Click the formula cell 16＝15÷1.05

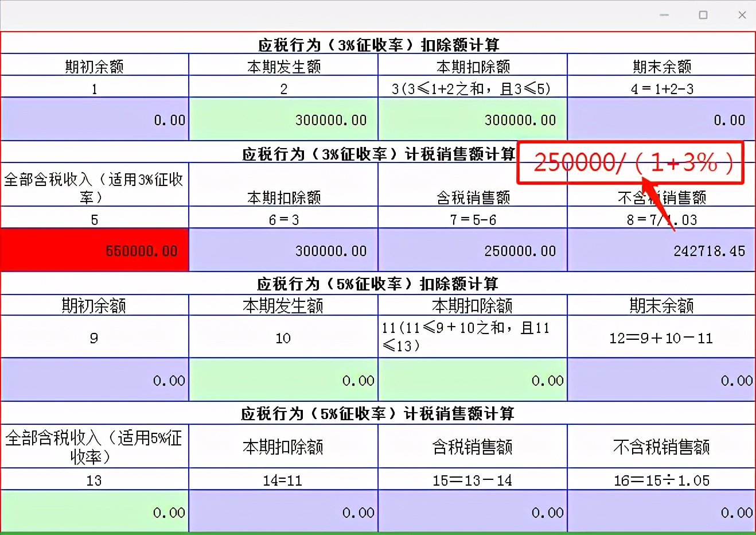tap(661, 479)
